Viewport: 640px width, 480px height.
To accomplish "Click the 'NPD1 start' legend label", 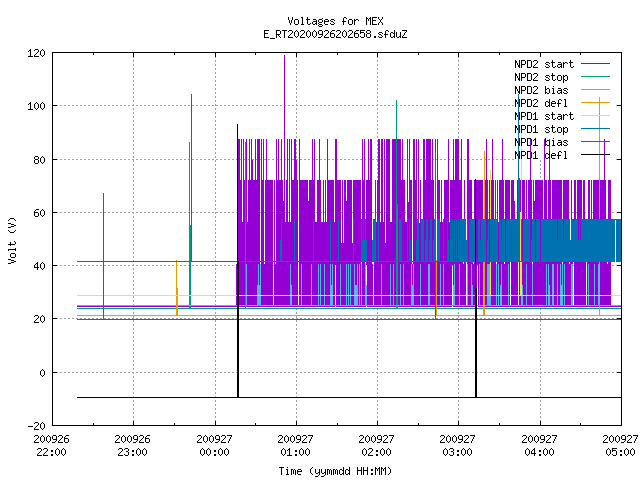I will coord(544,116).
